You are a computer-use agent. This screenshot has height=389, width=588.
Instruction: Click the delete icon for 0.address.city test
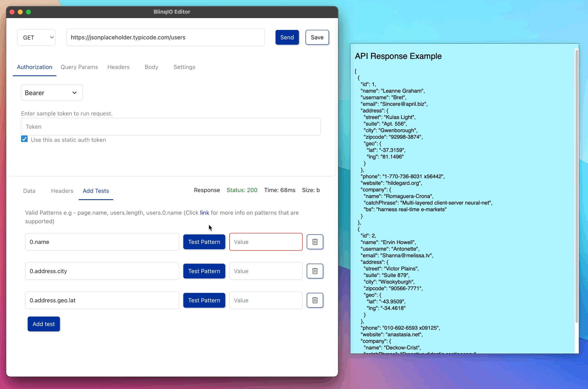(x=315, y=271)
